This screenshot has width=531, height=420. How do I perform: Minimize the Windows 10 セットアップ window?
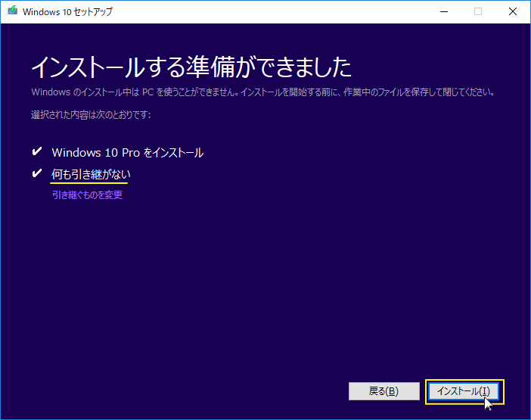(x=444, y=11)
